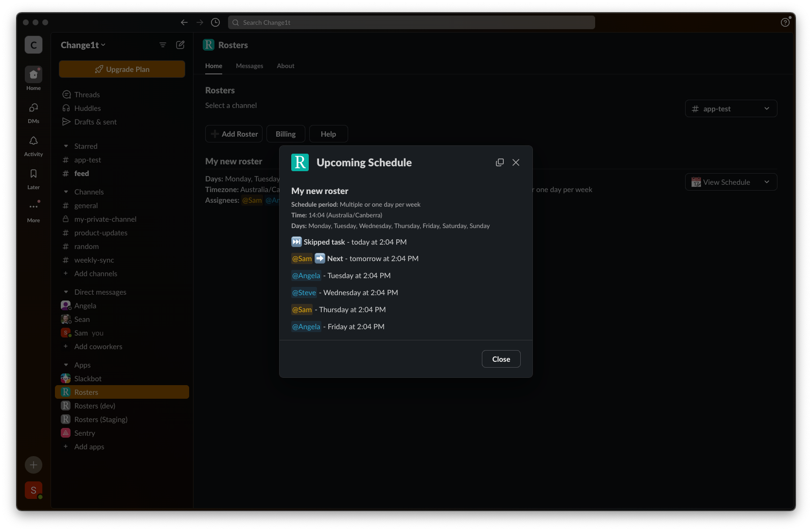
Task: Click the back navigation arrow
Action: [x=184, y=22]
